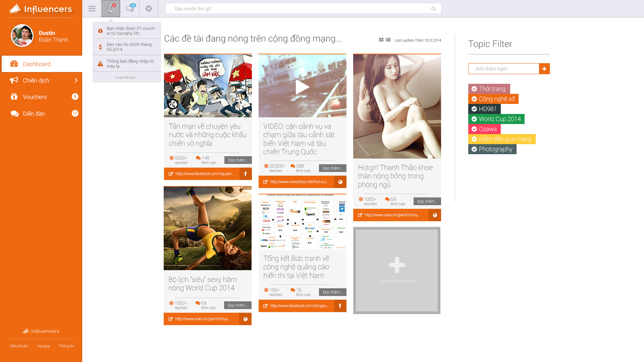This screenshot has width=644, height=362.
Task: Select Dashboard in the sidebar
Action: click(x=42, y=64)
